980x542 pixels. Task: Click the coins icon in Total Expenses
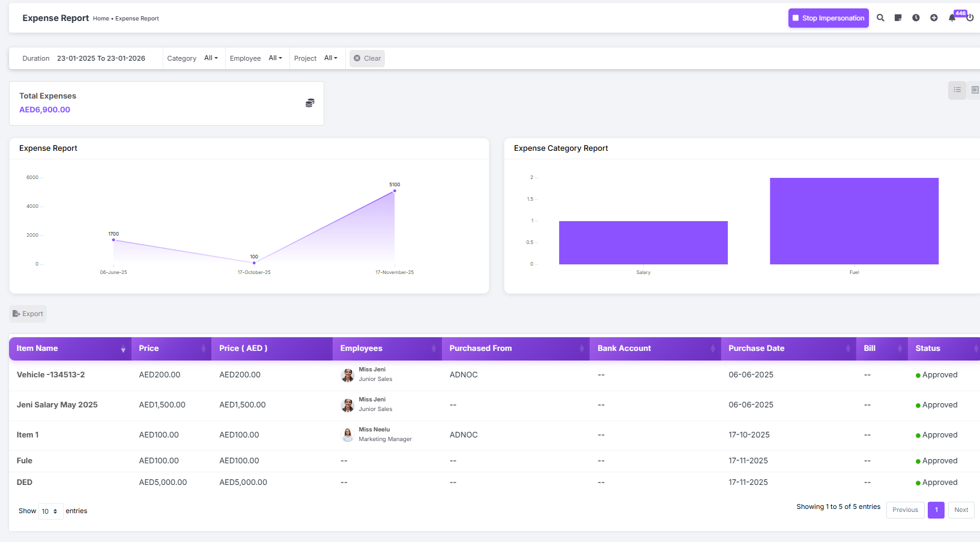(310, 103)
